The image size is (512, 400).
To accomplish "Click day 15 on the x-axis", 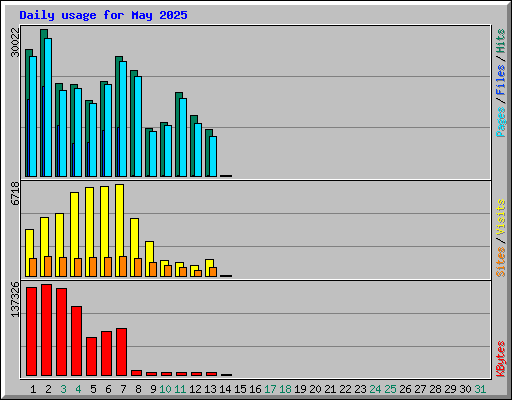I will 240,389.
